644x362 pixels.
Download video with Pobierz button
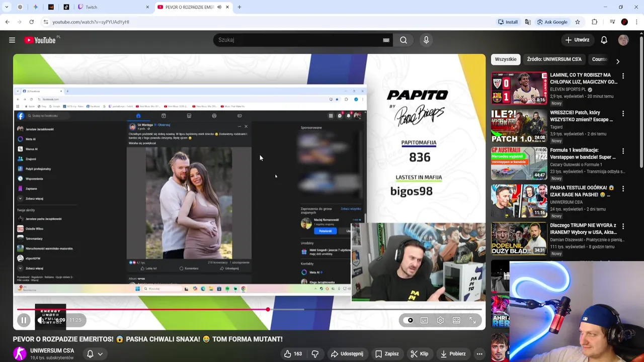pyautogui.click(x=453, y=354)
